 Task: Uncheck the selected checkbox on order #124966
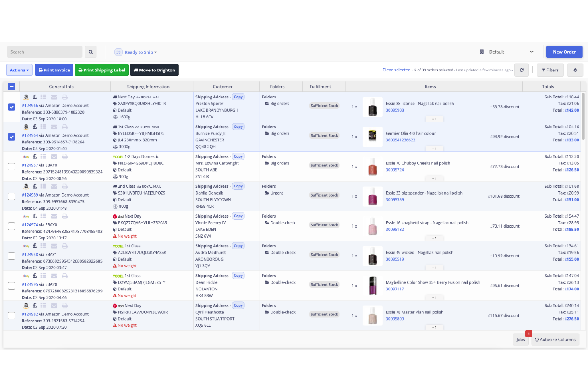point(12,107)
